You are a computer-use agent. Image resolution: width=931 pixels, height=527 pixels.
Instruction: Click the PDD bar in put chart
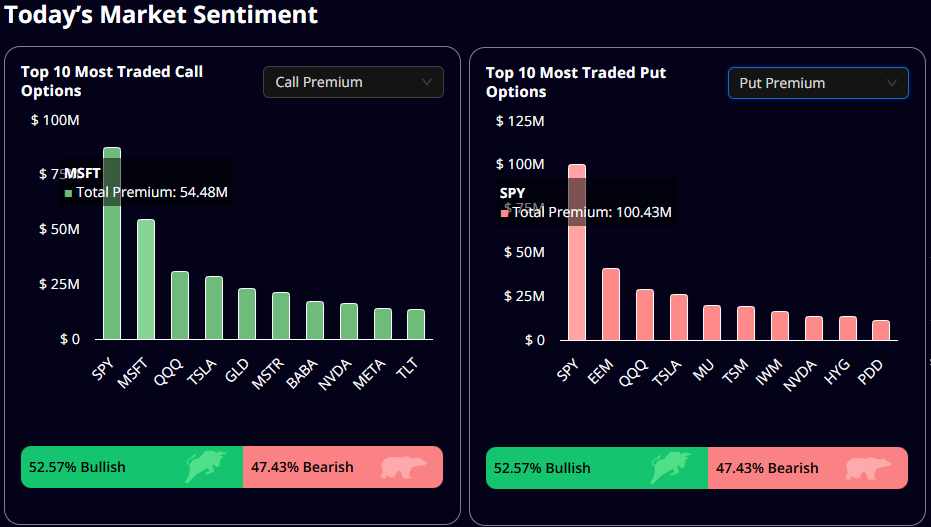click(881, 331)
